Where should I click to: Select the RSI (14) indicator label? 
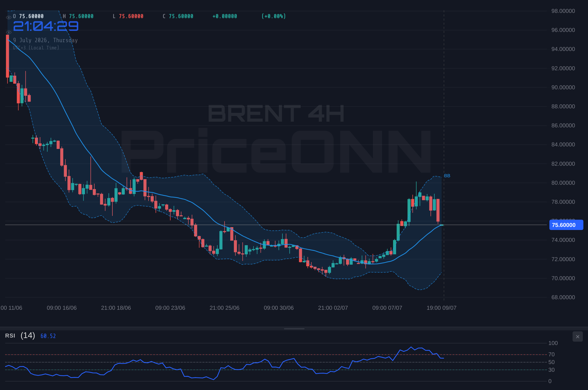click(20, 335)
